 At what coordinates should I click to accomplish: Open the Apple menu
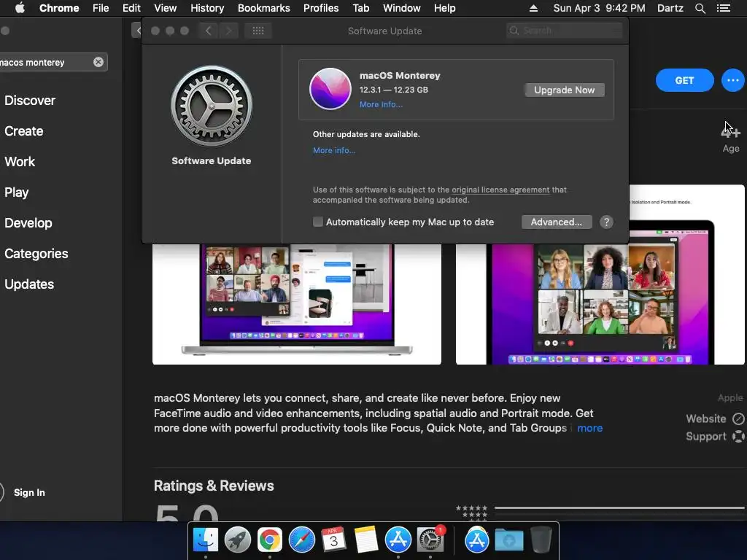20,8
